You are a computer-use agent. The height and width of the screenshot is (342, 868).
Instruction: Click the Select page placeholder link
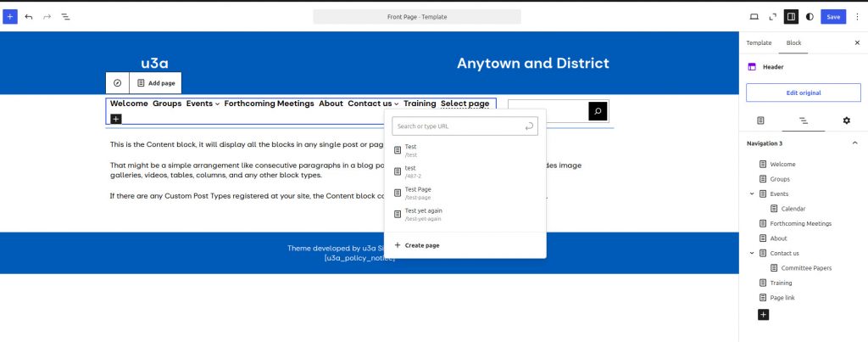[465, 103]
